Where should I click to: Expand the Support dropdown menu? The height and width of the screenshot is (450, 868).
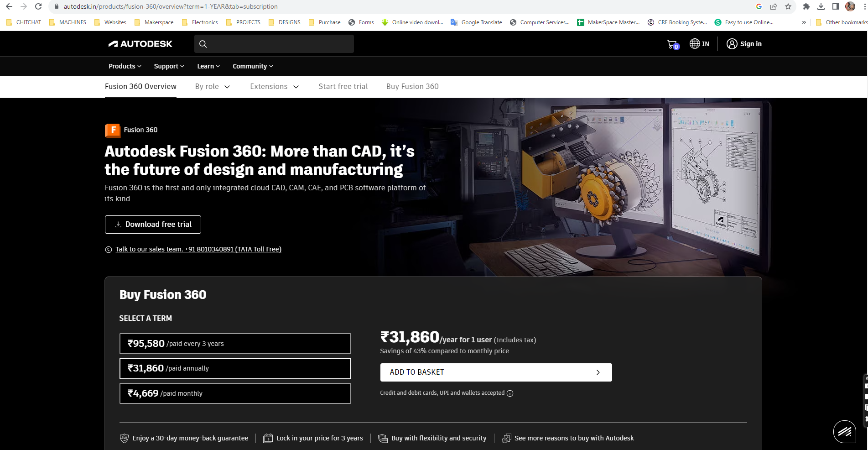(x=169, y=66)
